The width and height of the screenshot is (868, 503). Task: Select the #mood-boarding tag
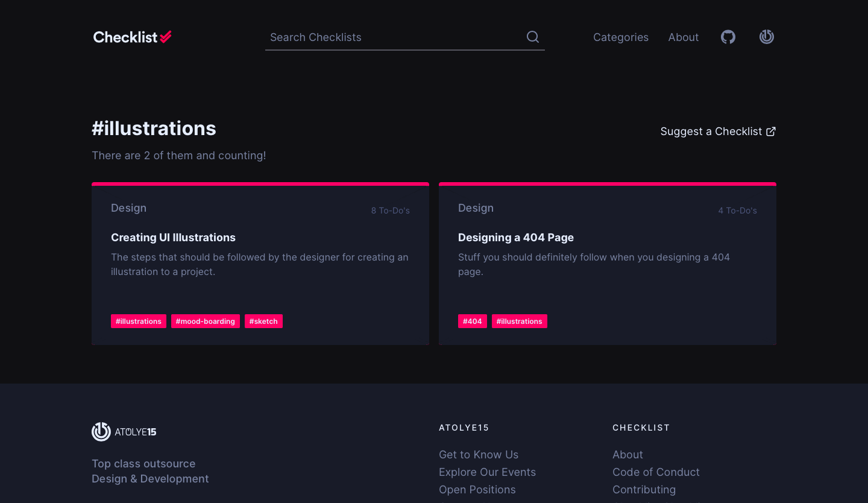point(205,321)
